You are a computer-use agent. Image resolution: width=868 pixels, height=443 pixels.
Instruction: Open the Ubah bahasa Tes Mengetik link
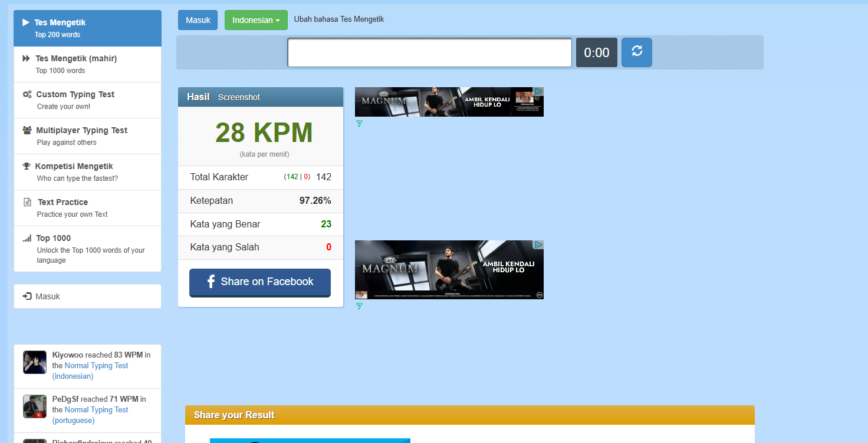tap(338, 19)
